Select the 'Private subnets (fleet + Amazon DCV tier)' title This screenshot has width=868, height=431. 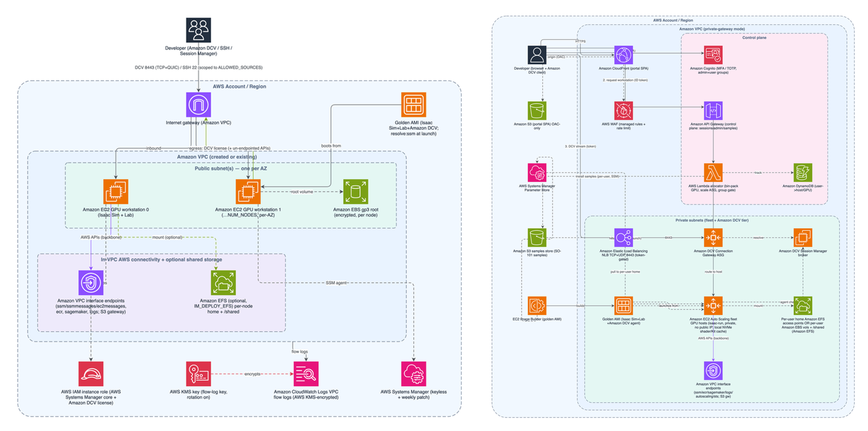tap(712, 220)
